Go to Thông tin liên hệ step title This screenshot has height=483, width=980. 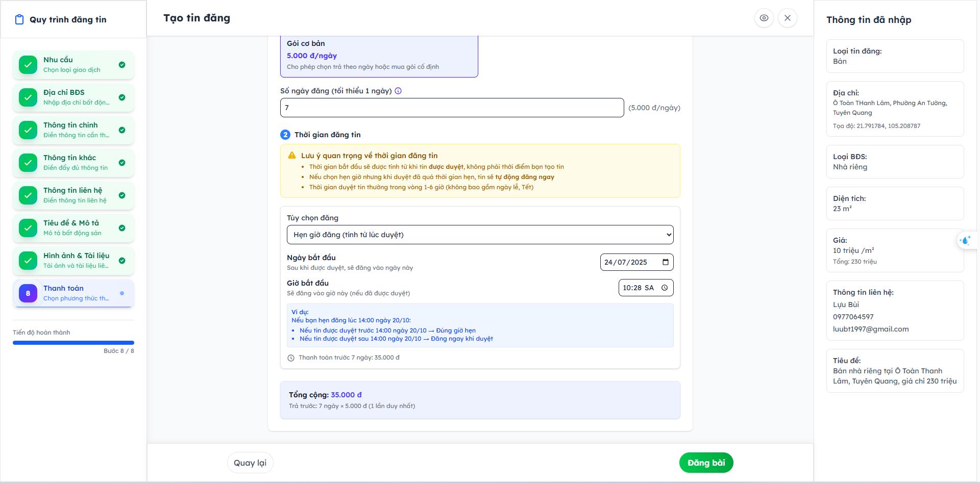[73, 190]
